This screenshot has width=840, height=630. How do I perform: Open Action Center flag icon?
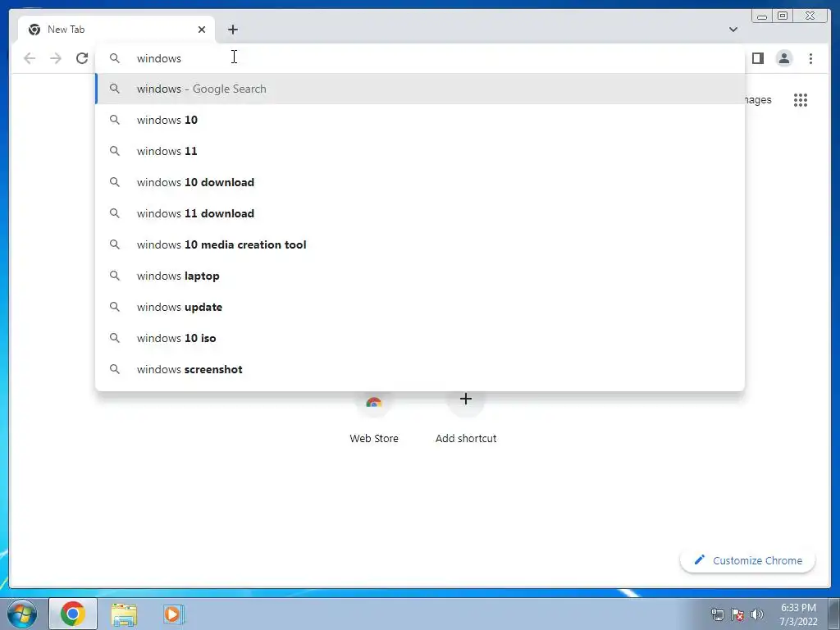(x=737, y=614)
